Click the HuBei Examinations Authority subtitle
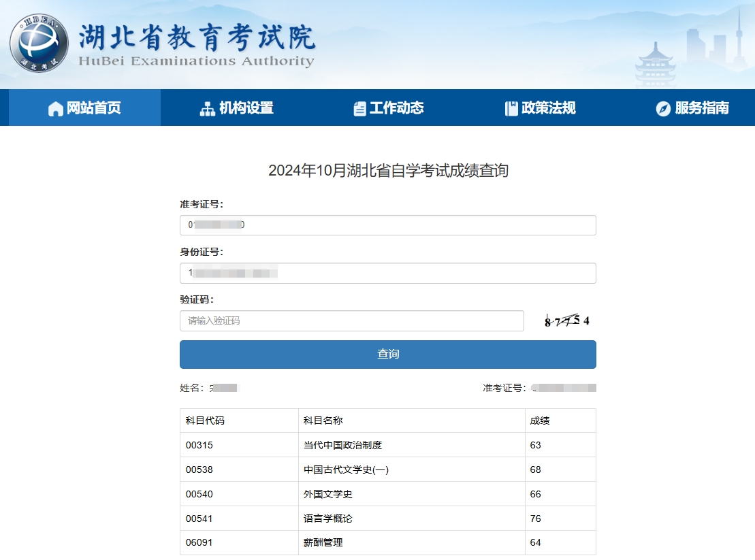Viewport: 755px width, 560px height. 197,61
